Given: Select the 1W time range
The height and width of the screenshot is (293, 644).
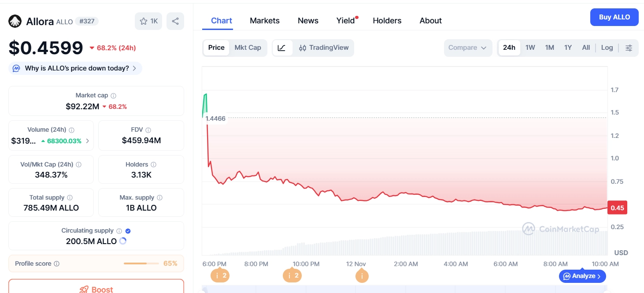Looking at the screenshot, I should [x=530, y=48].
